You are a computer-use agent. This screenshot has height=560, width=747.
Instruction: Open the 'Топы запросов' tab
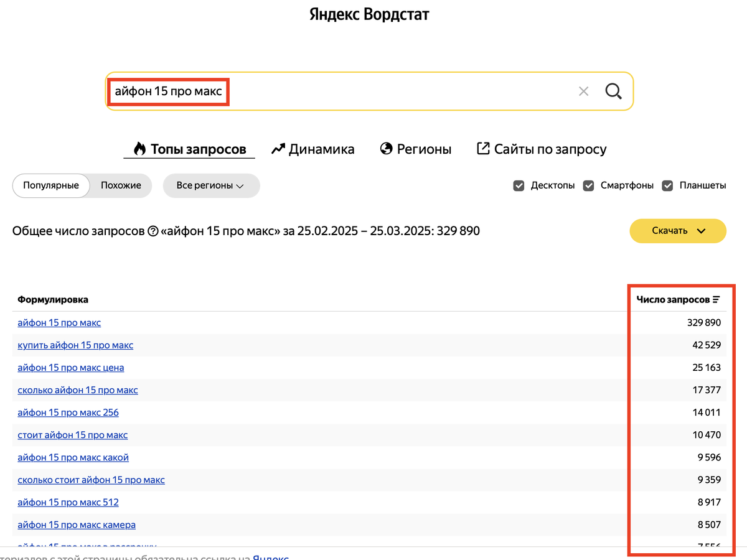tap(189, 149)
